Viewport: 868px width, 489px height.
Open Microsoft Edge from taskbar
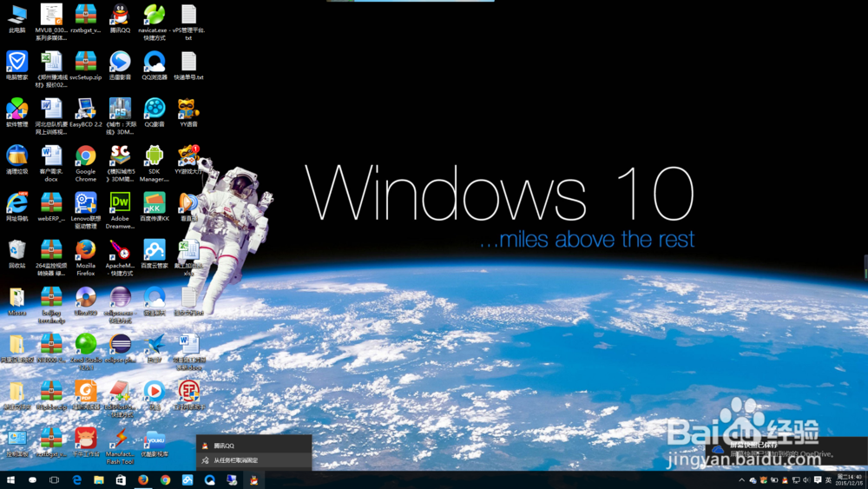76,480
